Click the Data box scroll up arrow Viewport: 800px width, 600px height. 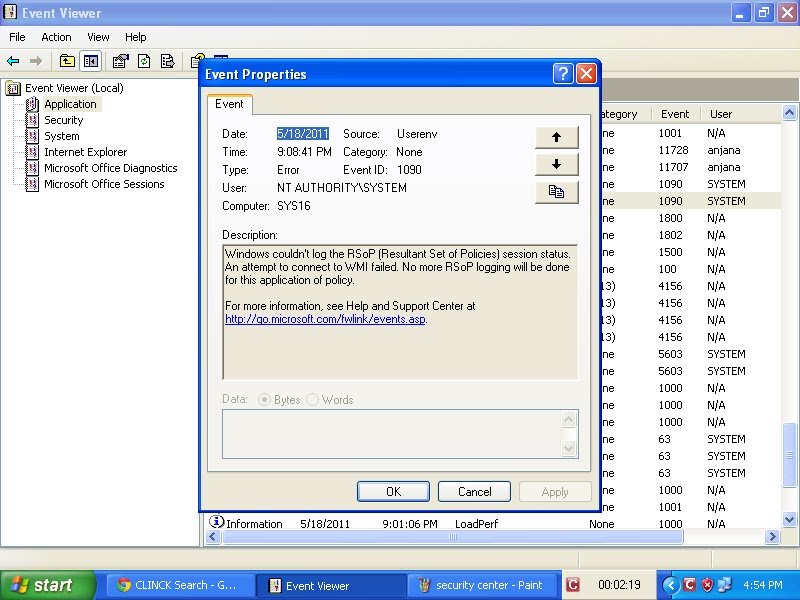click(568, 419)
